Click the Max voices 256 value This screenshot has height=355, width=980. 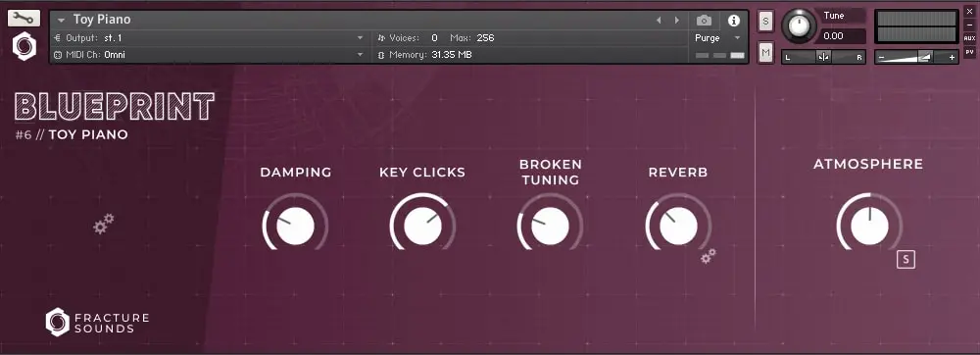click(485, 38)
